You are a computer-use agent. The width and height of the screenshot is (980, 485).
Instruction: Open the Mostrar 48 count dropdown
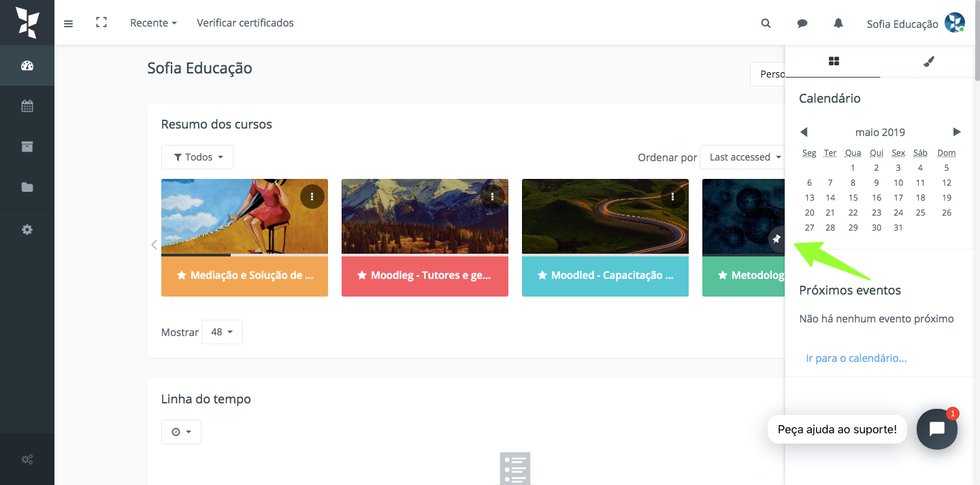222,332
